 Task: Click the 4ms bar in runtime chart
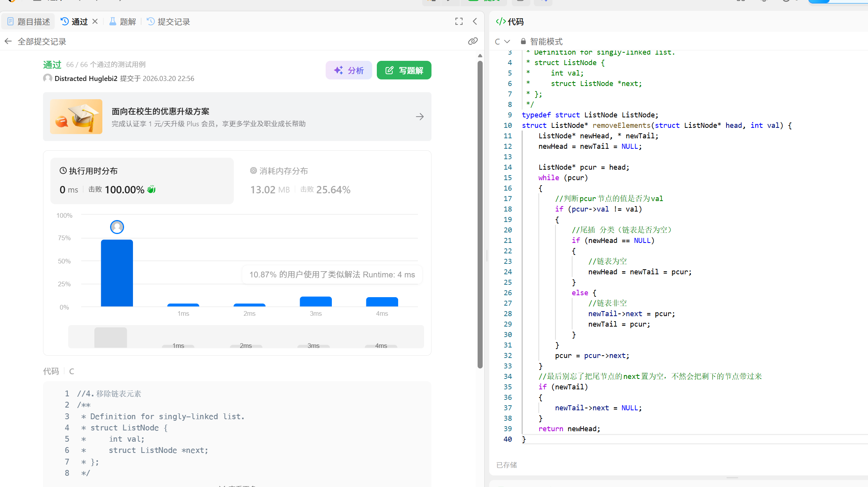pos(381,302)
